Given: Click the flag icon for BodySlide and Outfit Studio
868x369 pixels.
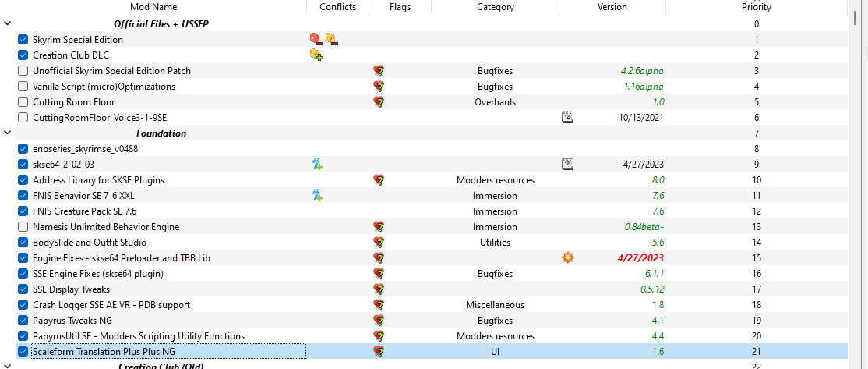Looking at the screenshot, I should point(379,242).
